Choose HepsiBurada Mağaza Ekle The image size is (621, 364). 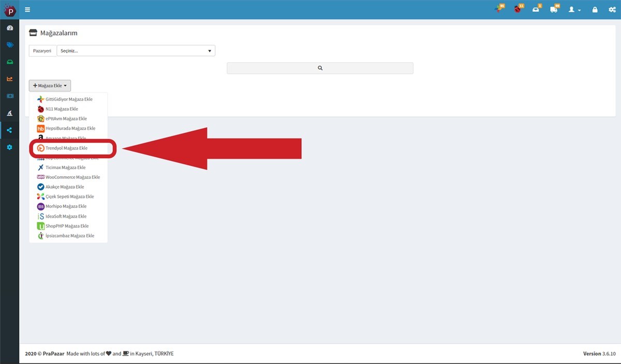[66, 128]
